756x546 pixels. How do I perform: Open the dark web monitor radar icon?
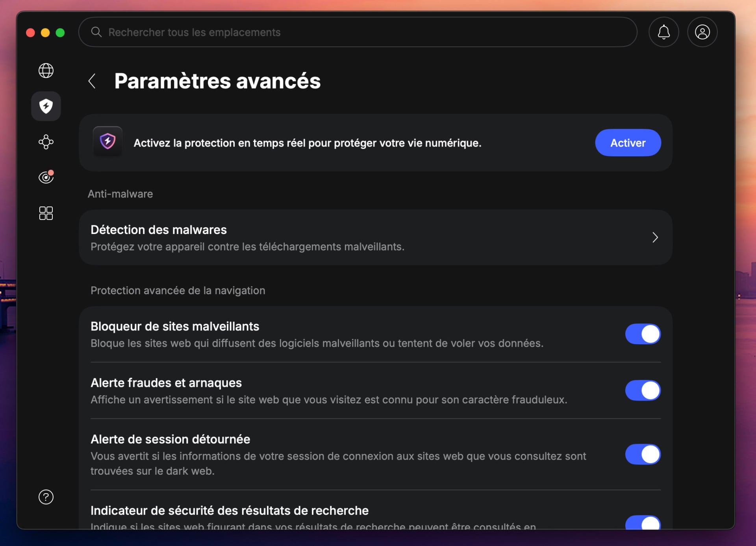(x=46, y=177)
